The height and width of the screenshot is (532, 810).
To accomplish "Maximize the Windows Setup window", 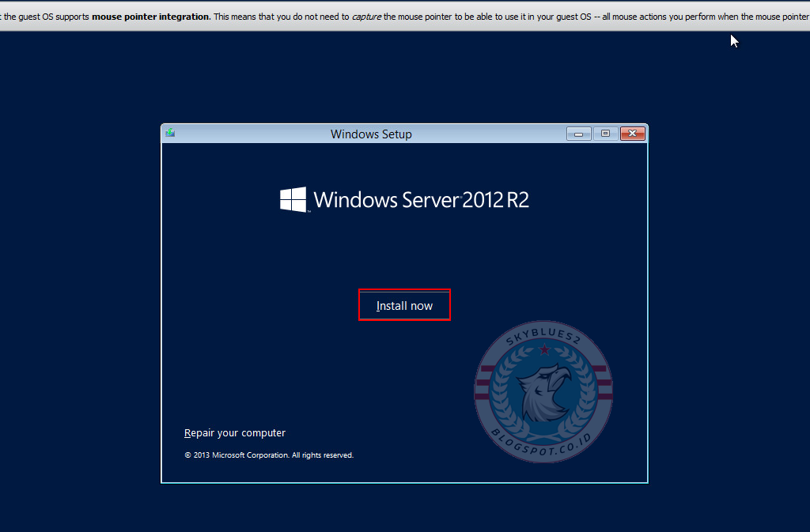I will [x=605, y=134].
